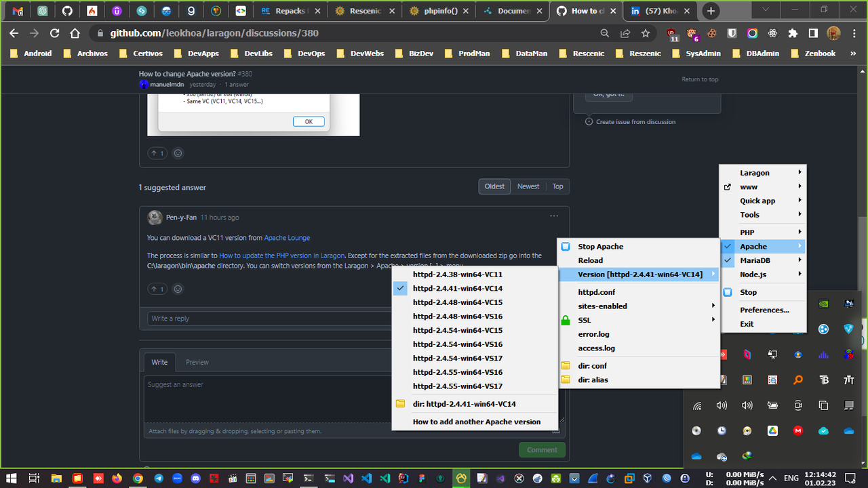Screen dimensions: 868x488
Task: Click the red MEGA tray icon
Action: tap(798, 430)
